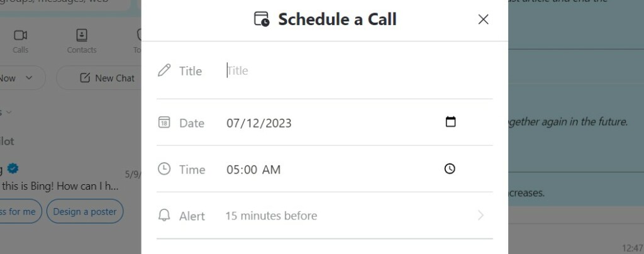Click the bell icon beside Alert

tap(164, 216)
